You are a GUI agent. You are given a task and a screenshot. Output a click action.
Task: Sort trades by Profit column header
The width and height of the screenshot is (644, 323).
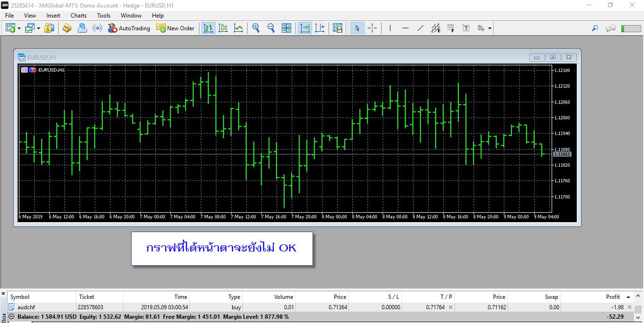point(613,297)
